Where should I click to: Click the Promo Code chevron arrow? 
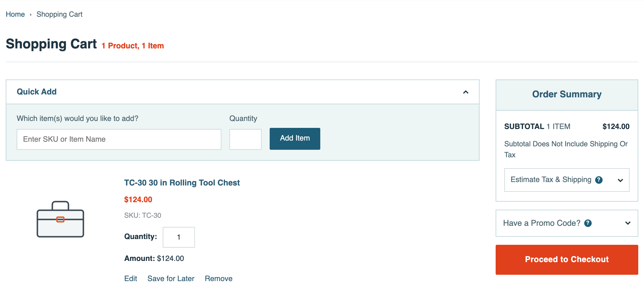click(x=628, y=223)
